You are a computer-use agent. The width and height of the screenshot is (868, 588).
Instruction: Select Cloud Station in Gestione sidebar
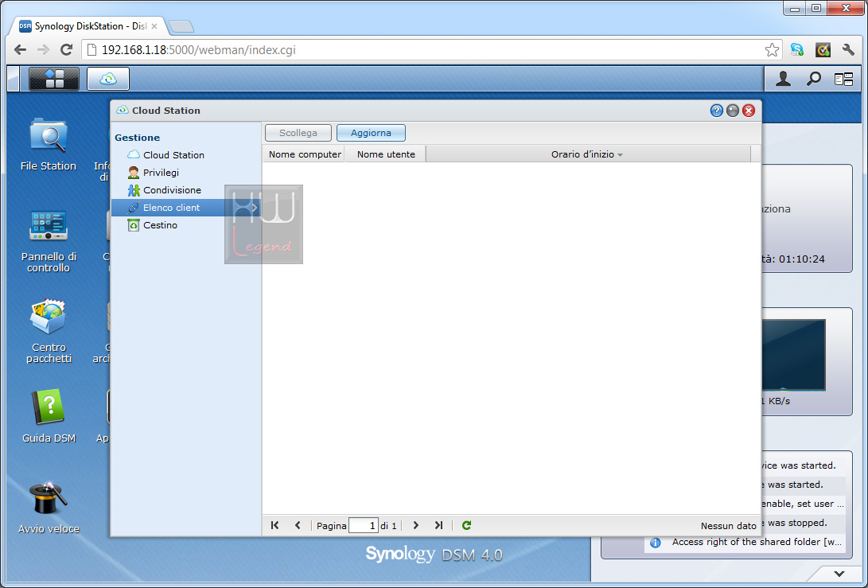point(185,155)
